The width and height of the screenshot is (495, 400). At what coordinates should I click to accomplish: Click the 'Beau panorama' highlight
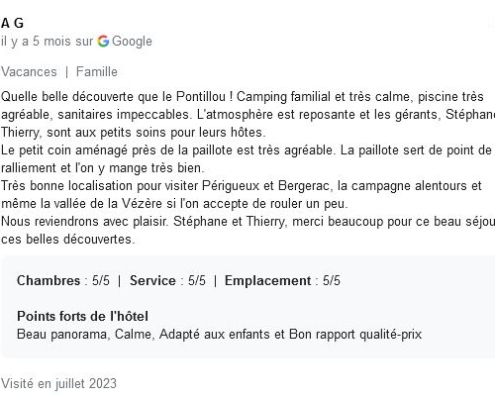(x=62, y=334)
